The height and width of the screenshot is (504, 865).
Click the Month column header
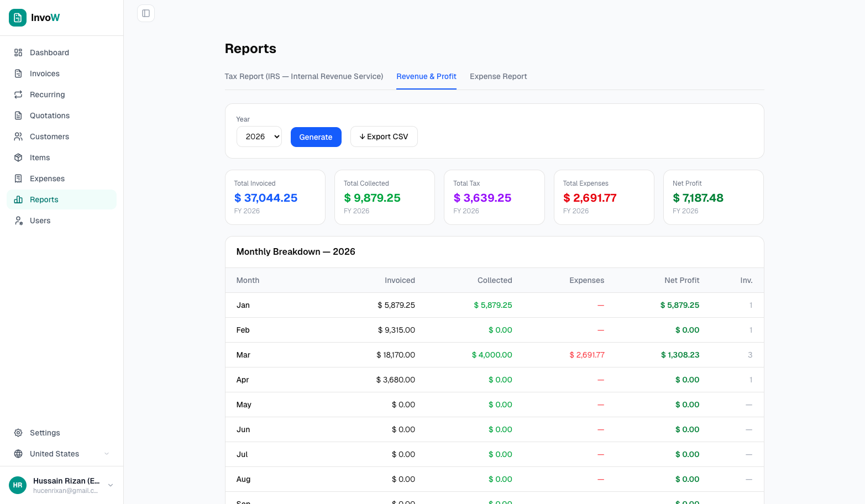click(x=248, y=280)
